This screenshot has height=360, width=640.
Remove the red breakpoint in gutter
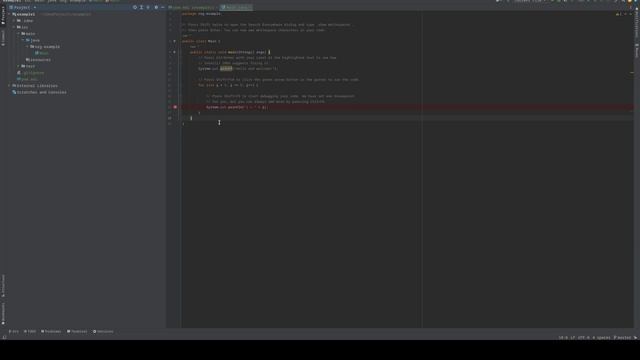pos(175,107)
